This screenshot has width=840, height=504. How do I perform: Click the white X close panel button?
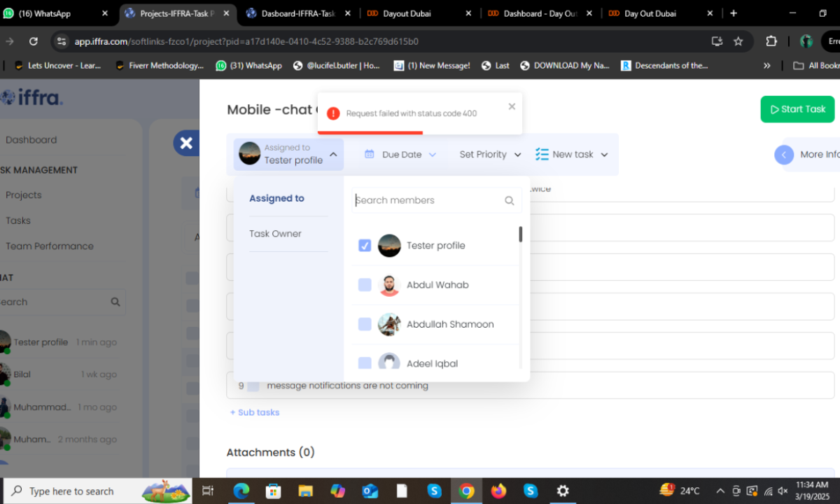click(185, 143)
